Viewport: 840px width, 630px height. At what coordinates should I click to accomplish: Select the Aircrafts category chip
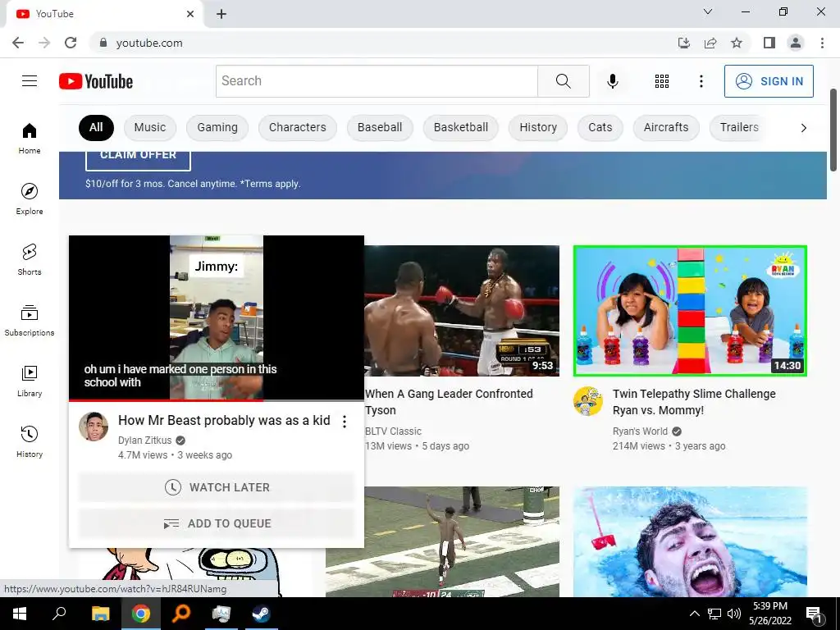(x=666, y=127)
